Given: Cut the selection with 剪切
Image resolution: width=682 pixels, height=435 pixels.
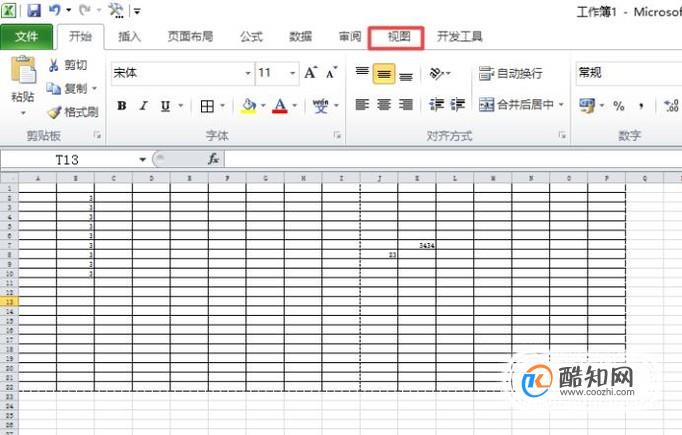Looking at the screenshot, I should (67, 65).
